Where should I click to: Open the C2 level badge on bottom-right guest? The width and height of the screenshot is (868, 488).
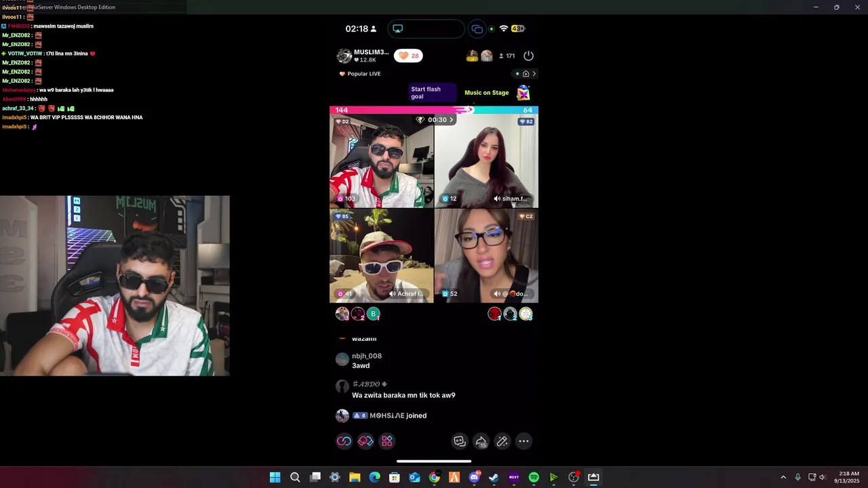pyautogui.click(x=526, y=216)
